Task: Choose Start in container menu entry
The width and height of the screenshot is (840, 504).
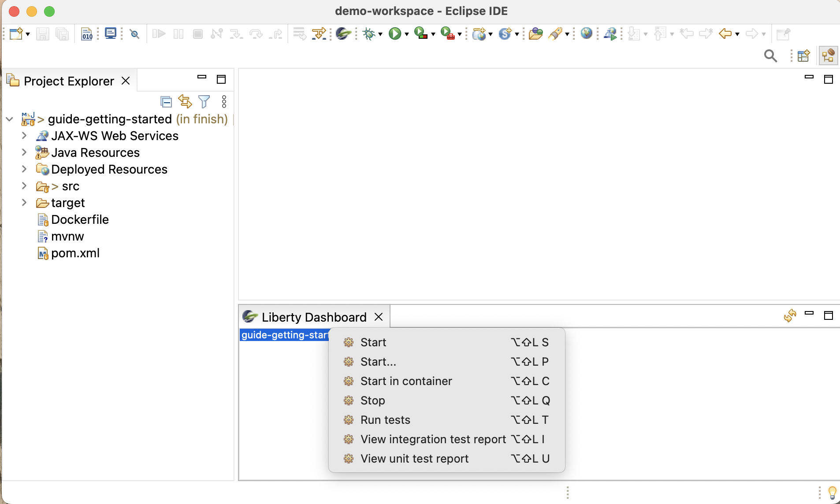Action: 446,381
